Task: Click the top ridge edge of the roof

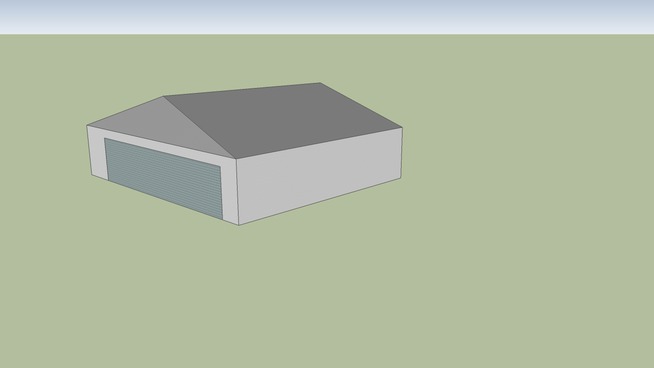Action: 242,90
